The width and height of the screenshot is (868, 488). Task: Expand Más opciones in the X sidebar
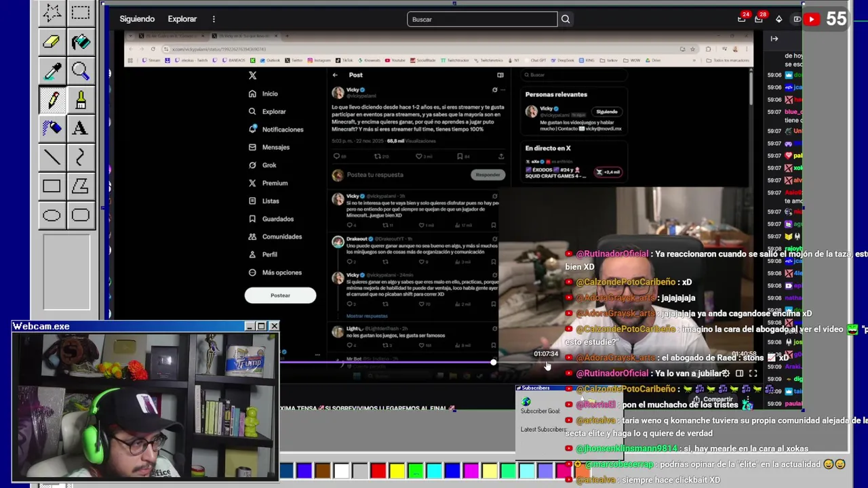275,272
